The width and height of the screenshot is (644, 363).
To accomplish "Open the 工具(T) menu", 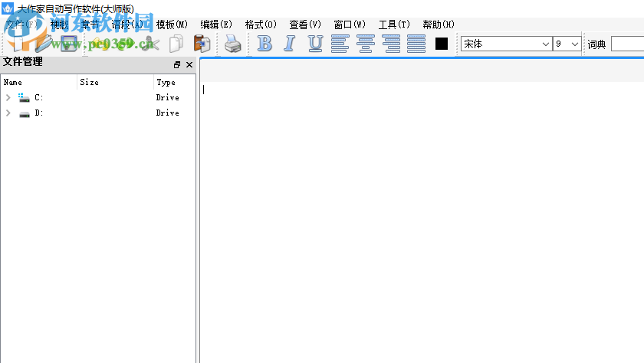I will pyautogui.click(x=394, y=25).
